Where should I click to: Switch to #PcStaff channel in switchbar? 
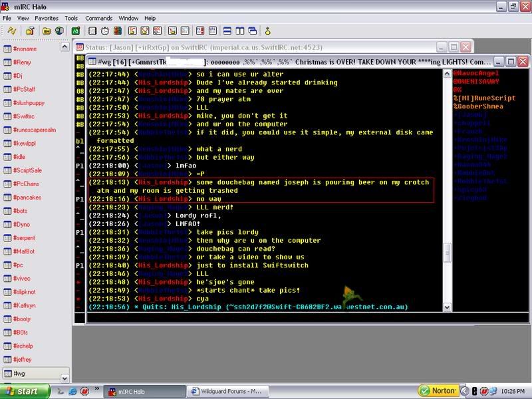point(24,89)
